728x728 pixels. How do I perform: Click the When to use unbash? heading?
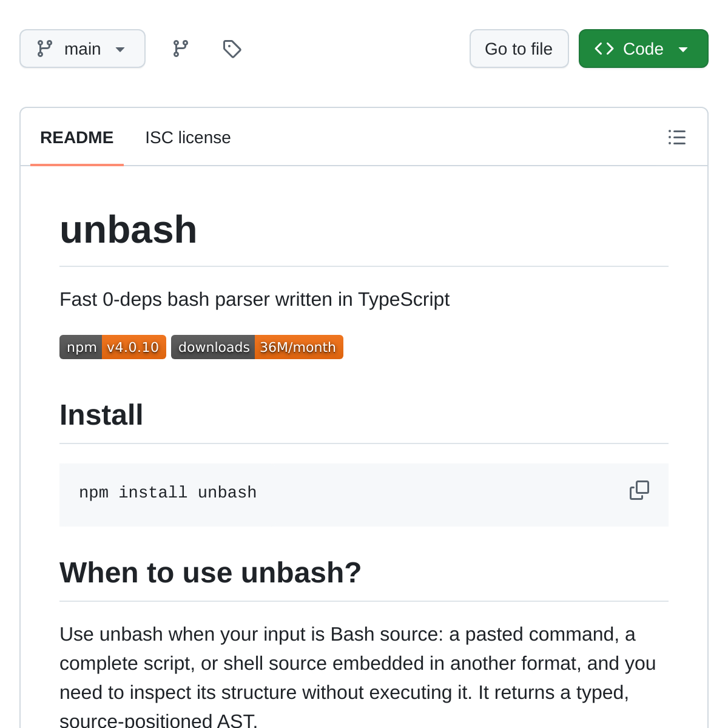click(211, 573)
